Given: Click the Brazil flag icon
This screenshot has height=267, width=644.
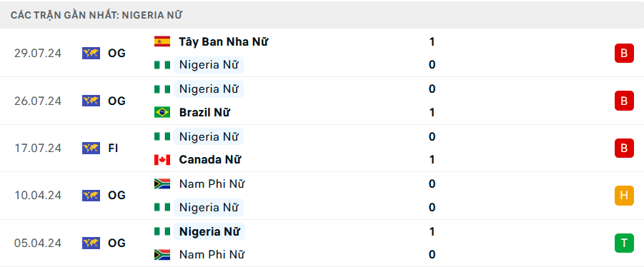Looking at the screenshot, I should (x=162, y=112).
